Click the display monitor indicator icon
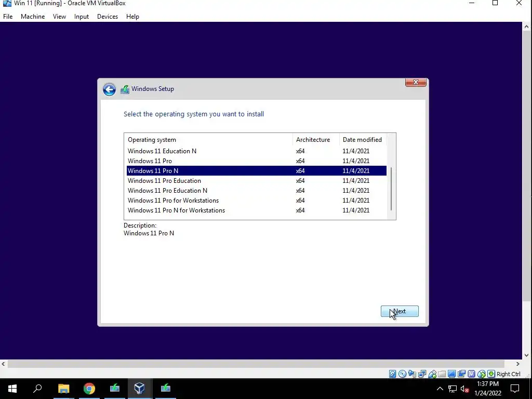Viewport: 532px width, 399px height. (451, 374)
